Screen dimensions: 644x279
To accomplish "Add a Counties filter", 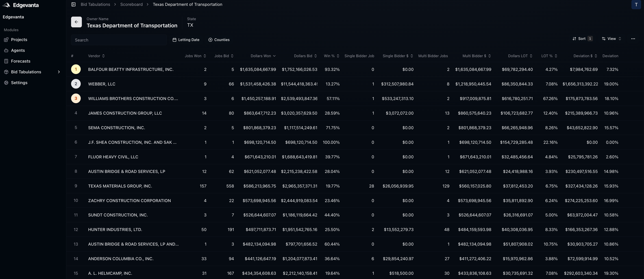I will pos(219,40).
